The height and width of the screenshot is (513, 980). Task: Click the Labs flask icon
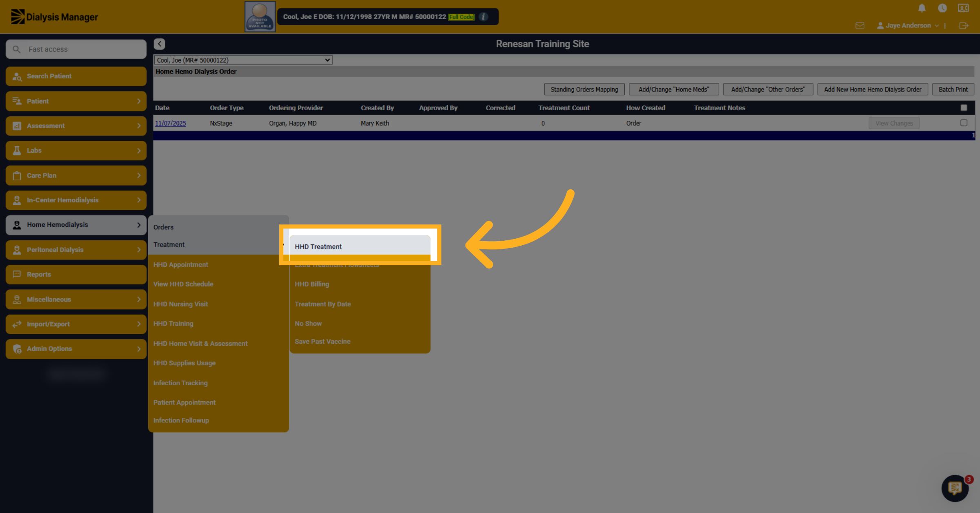tap(17, 151)
